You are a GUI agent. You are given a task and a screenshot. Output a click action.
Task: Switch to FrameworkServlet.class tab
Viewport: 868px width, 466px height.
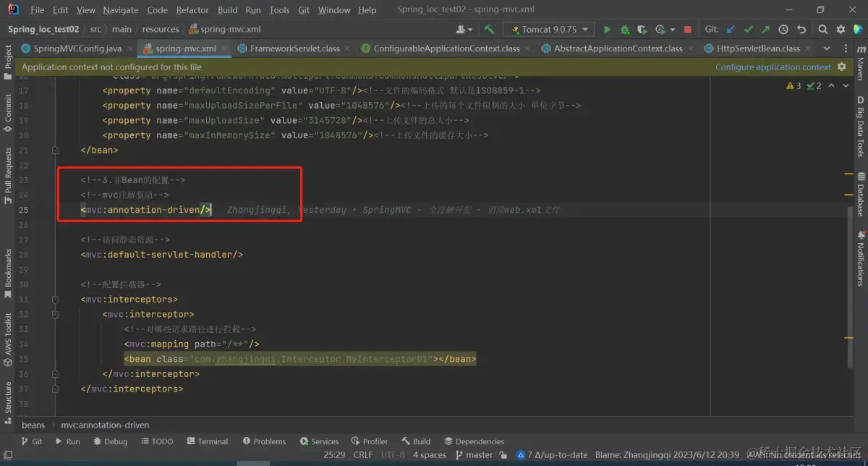click(x=295, y=48)
